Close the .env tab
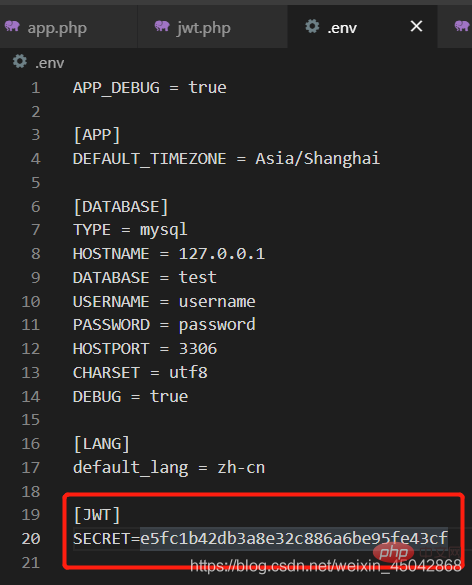Screen dimensions: 472x585 416,26
